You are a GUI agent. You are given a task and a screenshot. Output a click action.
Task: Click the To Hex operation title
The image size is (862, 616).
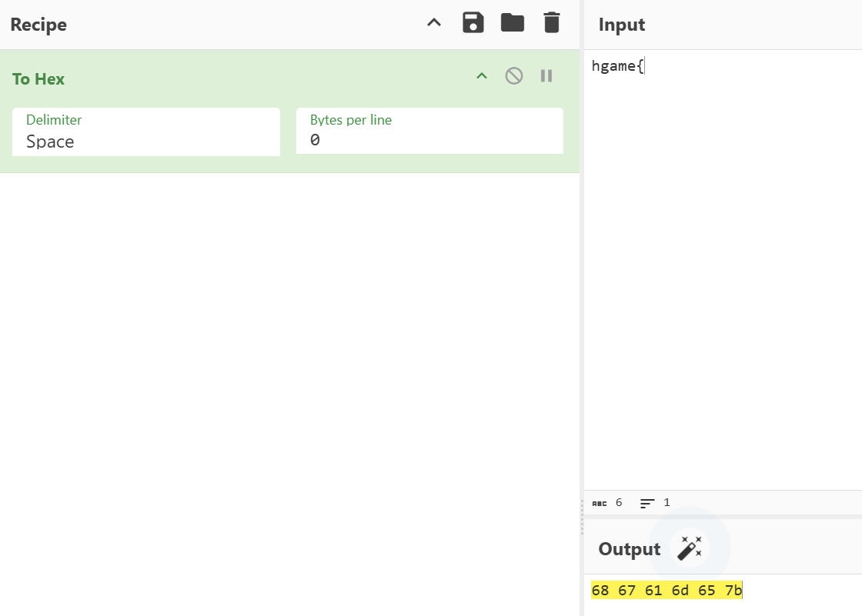[38, 79]
